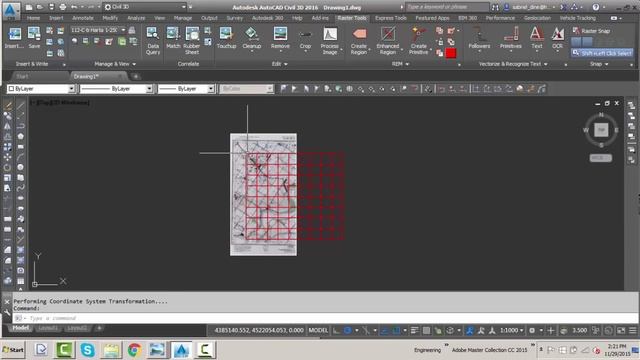Click the Customization menu icon in status bar
Screen dimensions: 640x360
[x=633, y=330]
